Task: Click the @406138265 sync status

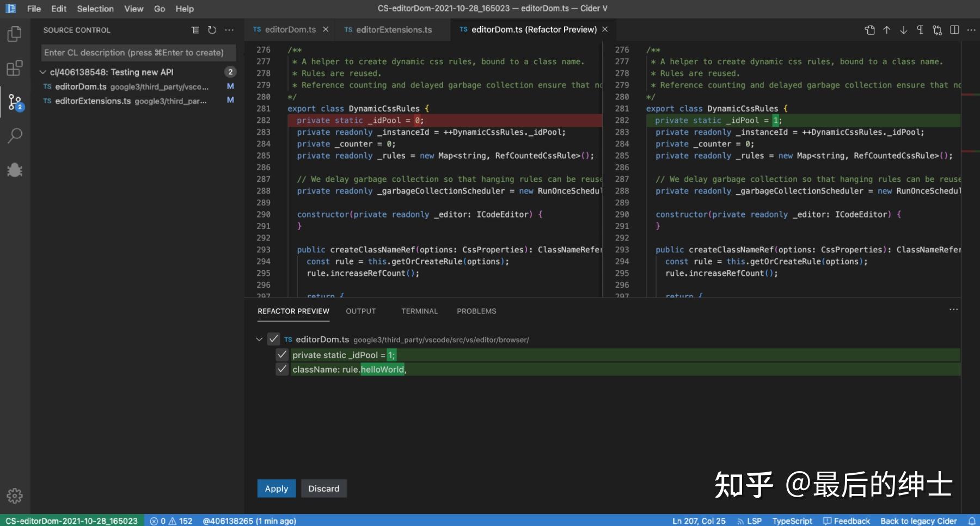Action: pos(249,521)
